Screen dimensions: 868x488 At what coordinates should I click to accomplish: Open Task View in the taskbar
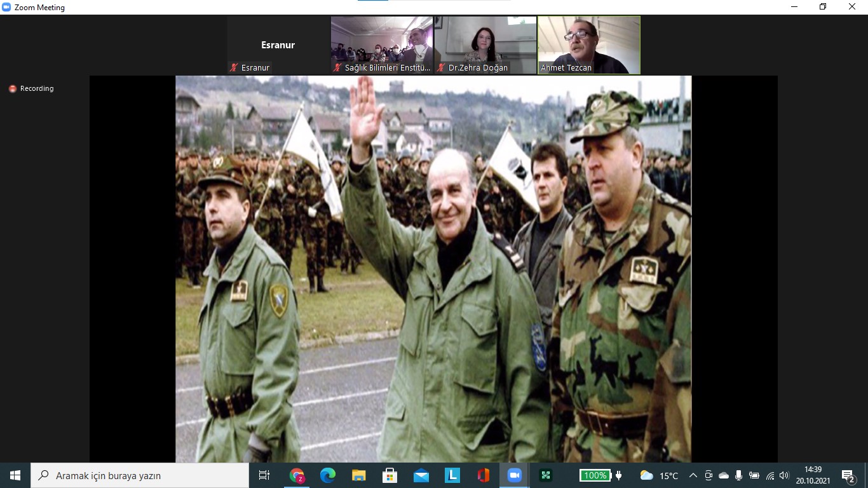(264, 475)
